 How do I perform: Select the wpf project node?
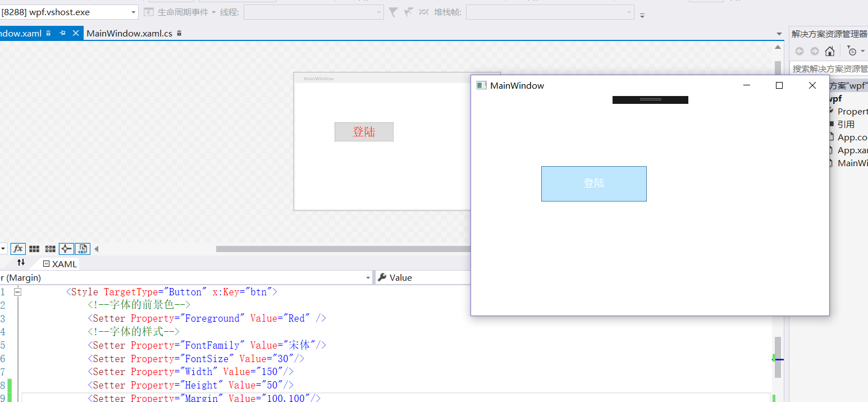pos(835,99)
